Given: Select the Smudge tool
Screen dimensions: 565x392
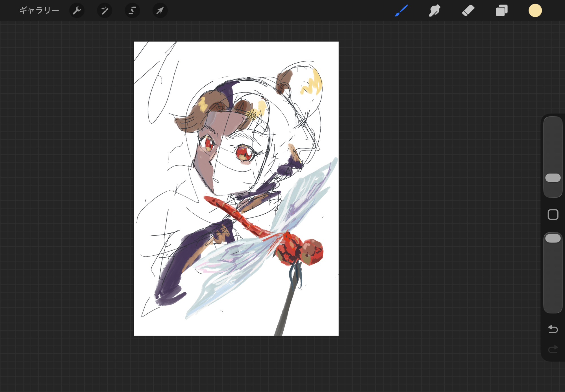Looking at the screenshot, I should [434, 11].
